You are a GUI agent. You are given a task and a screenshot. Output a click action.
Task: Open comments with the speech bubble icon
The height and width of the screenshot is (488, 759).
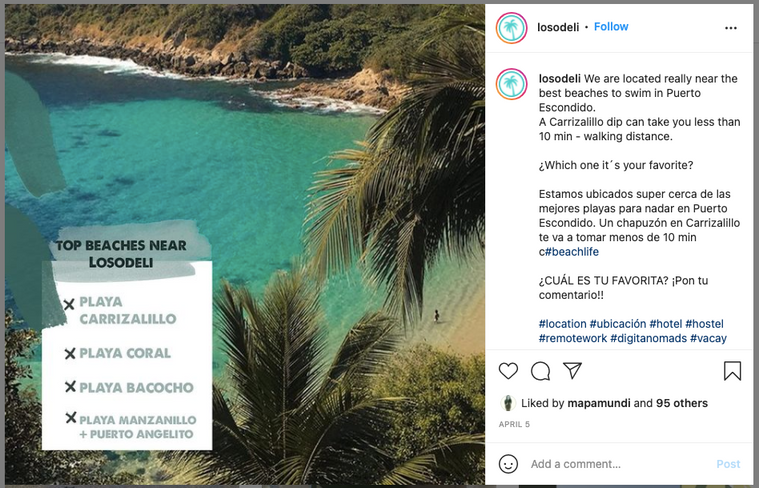click(540, 371)
